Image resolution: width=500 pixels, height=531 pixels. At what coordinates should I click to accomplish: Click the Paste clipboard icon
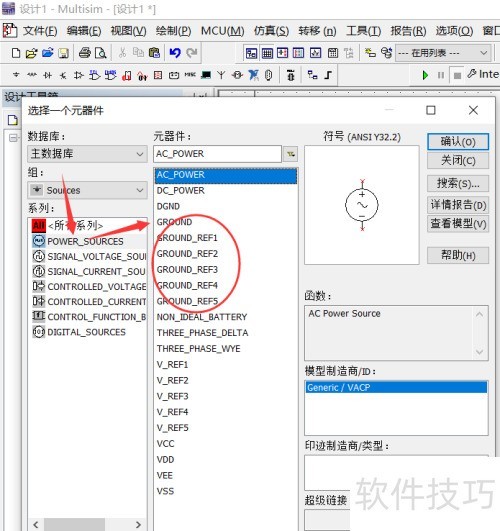154,53
